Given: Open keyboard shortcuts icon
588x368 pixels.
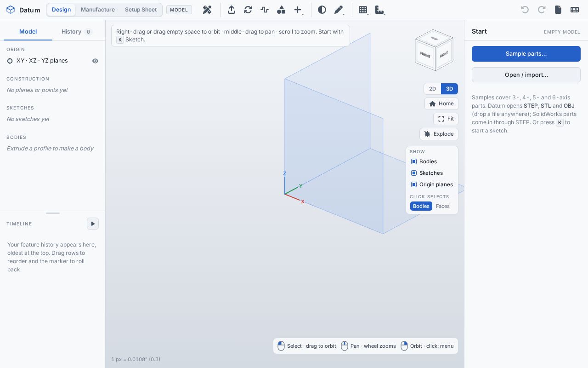Looking at the screenshot, I should 575,10.
